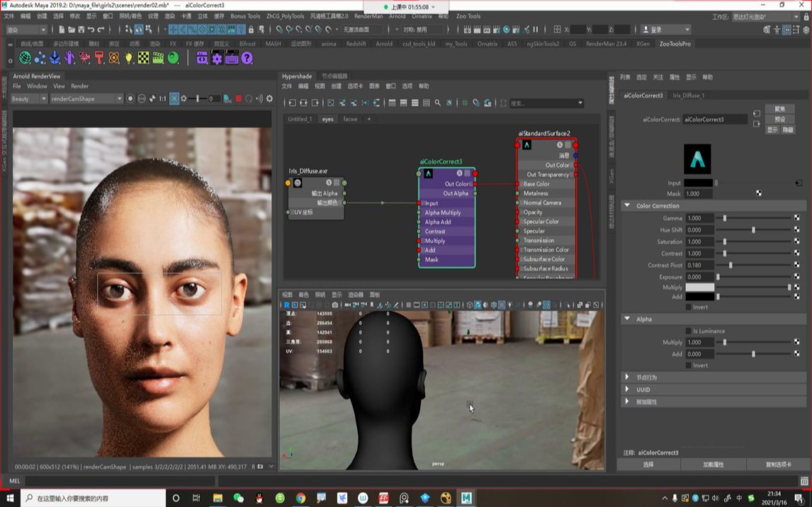Stop the render with the red square
This screenshot has width=812, height=507.
239,99
